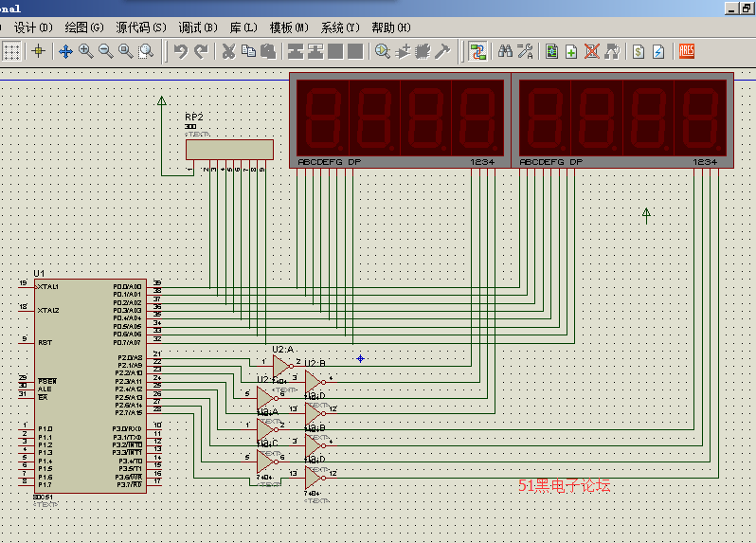Click the P1.0 pin label
The width and height of the screenshot is (756, 543).
[x=45, y=428]
